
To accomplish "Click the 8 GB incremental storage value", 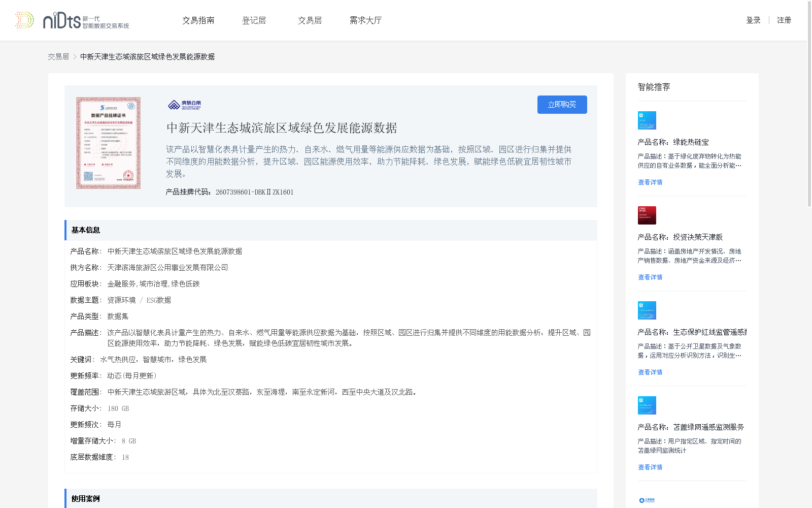I will click(x=129, y=441).
